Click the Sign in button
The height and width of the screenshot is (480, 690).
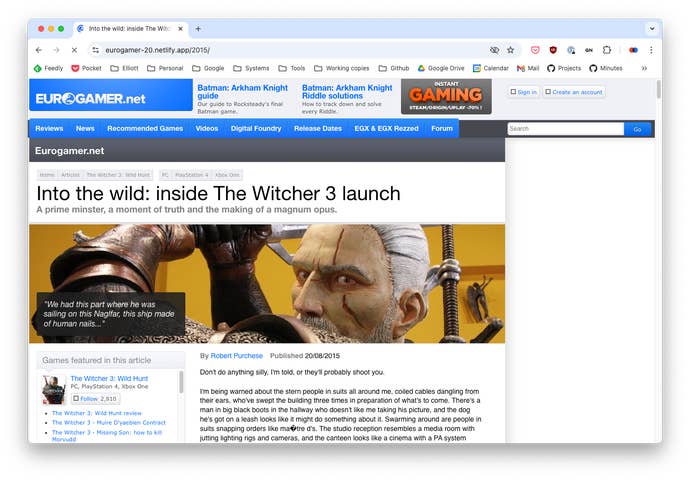[x=523, y=92]
